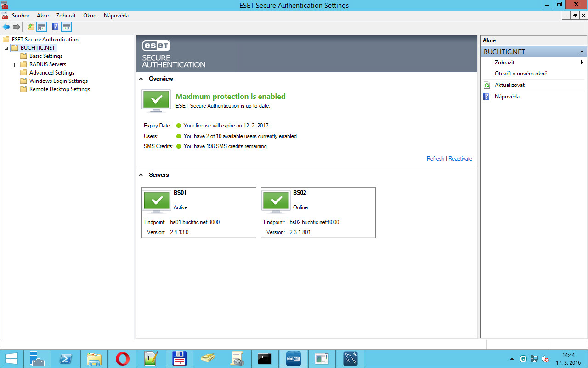Open File Explorer from the taskbar
The height and width of the screenshot is (368, 588).
[x=94, y=359]
